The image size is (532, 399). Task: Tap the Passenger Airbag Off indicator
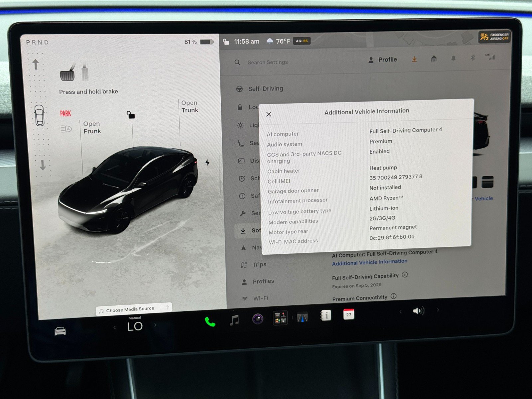tap(494, 37)
